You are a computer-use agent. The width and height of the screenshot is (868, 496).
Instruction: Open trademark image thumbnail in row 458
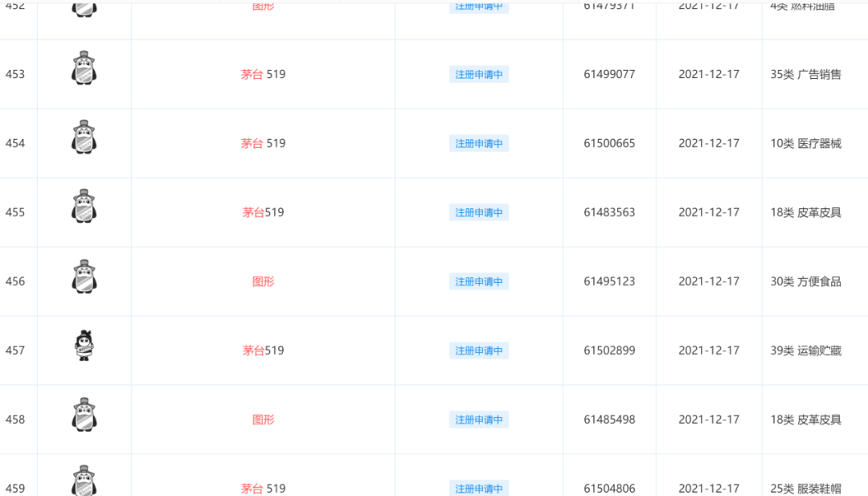(x=84, y=415)
